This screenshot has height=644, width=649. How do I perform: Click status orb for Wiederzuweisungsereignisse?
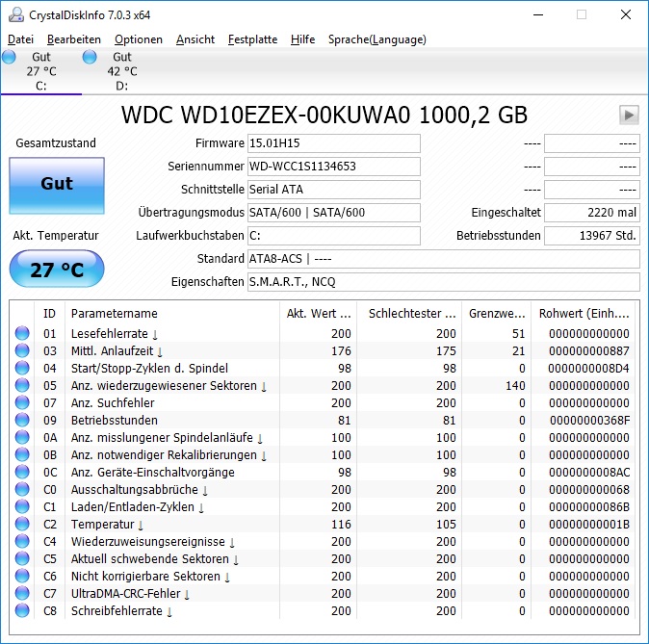click(x=22, y=542)
